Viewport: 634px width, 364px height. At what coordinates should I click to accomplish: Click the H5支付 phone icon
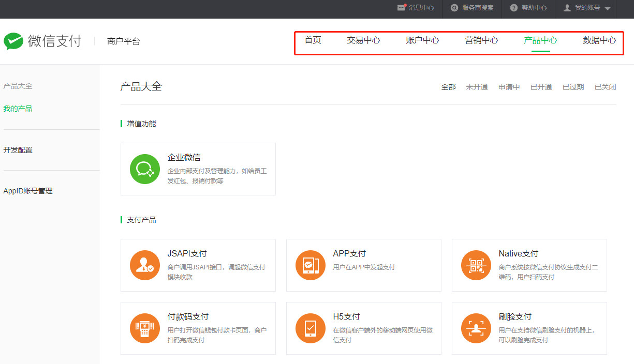(311, 328)
